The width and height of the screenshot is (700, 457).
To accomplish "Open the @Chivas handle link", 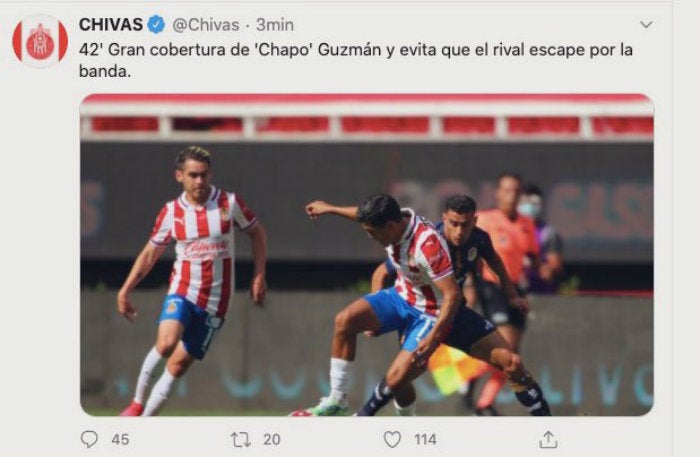I will point(206,25).
